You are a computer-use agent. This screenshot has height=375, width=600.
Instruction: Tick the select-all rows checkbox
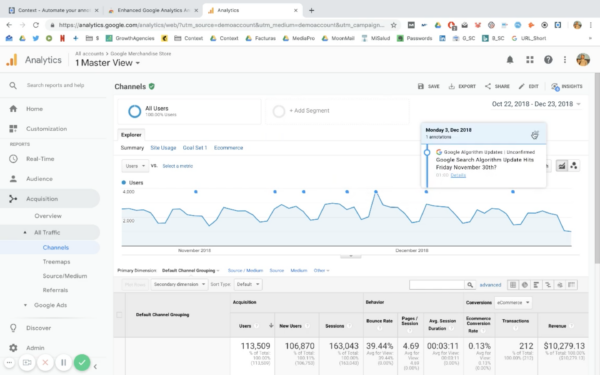(119, 315)
